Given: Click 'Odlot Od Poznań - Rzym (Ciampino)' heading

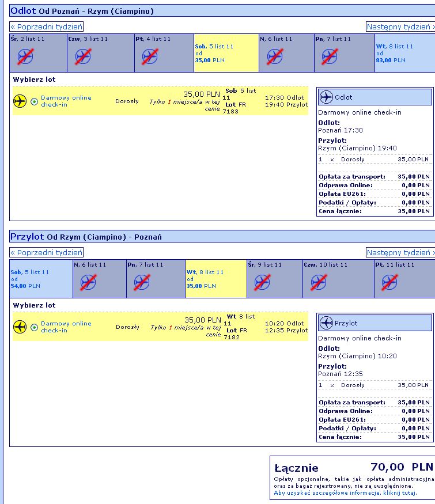Looking at the screenshot, I should (82, 11).
